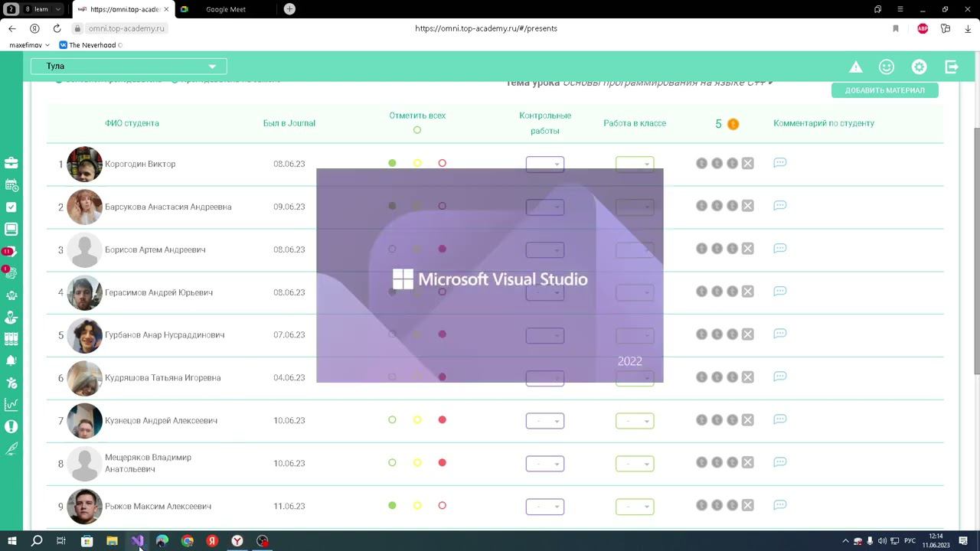
Task: Click the orange coin next to 5
Action: [x=733, y=124]
